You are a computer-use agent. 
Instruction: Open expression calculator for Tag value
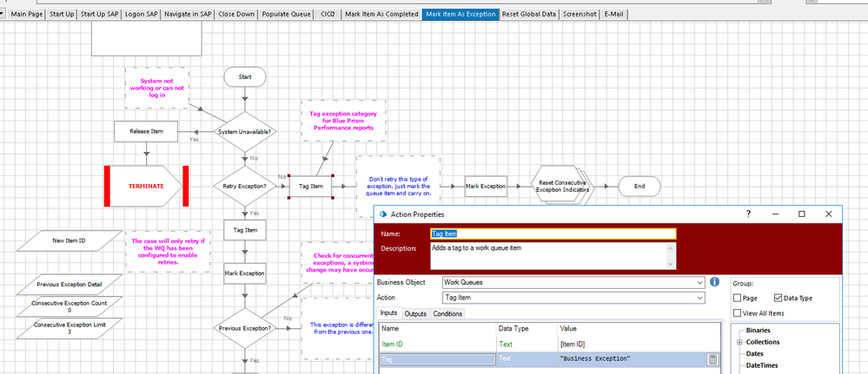(712, 359)
